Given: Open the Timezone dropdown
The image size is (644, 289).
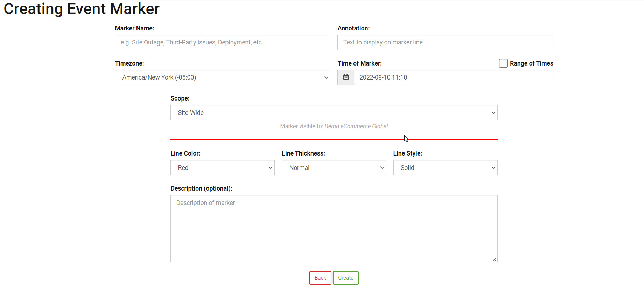Looking at the screenshot, I should [x=223, y=77].
